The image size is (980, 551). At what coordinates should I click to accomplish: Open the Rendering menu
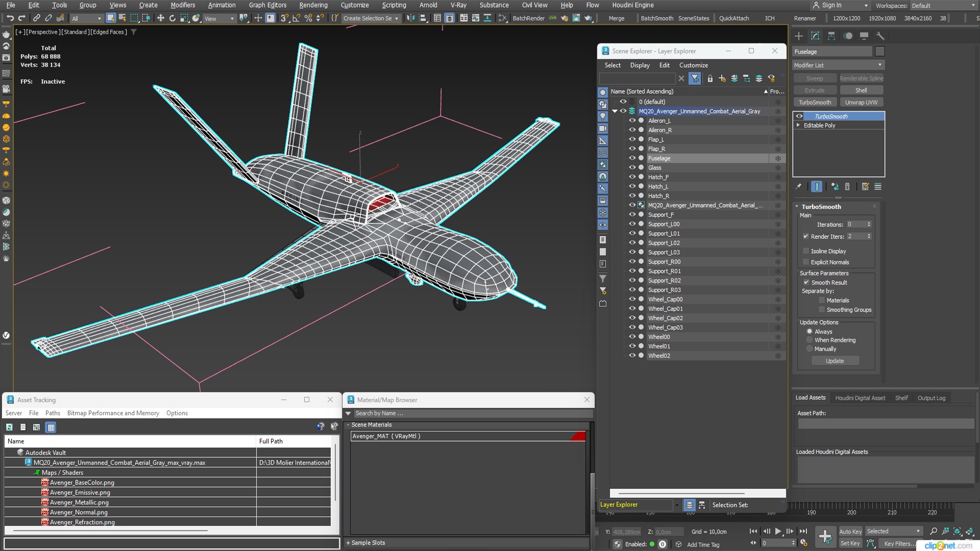(313, 5)
